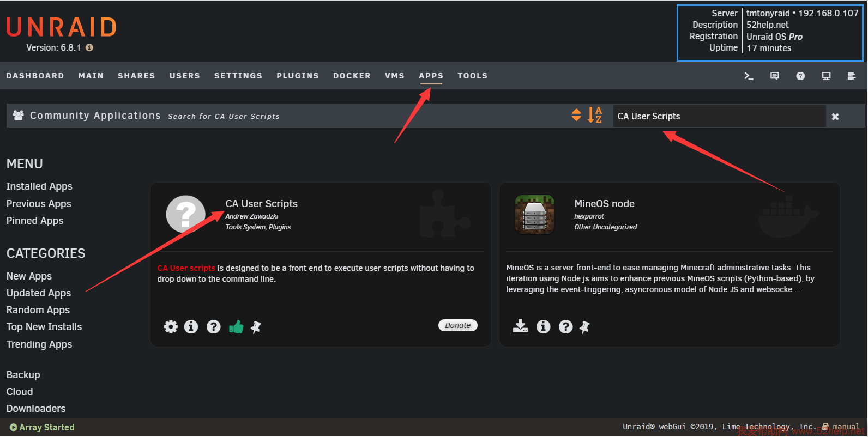Open the log icon at far right of navigation bar
The width and height of the screenshot is (868, 437).
[x=851, y=76]
